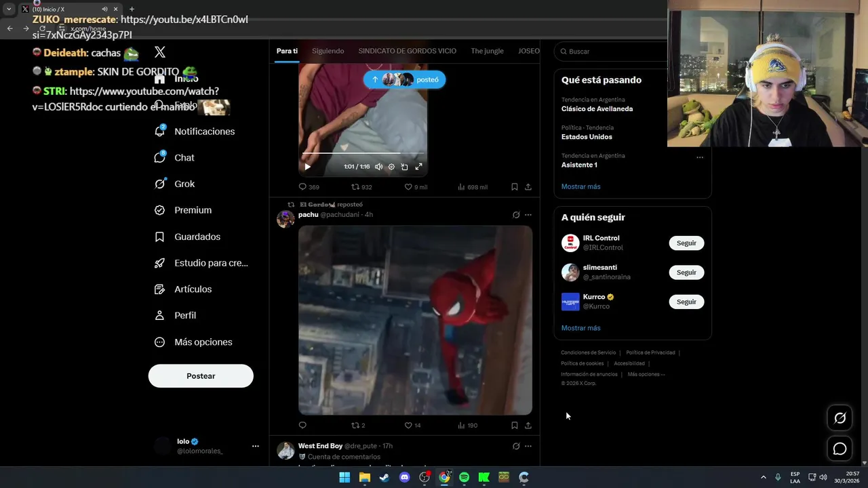Reply to the post with 369 comments
The height and width of the screenshot is (488, 868).
(309, 187)
